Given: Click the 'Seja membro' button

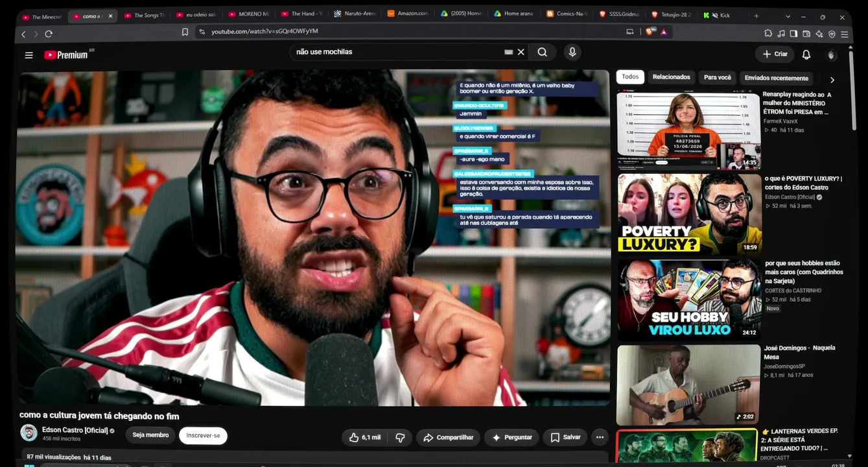Looking at the screenshot, I should point(150,435).
